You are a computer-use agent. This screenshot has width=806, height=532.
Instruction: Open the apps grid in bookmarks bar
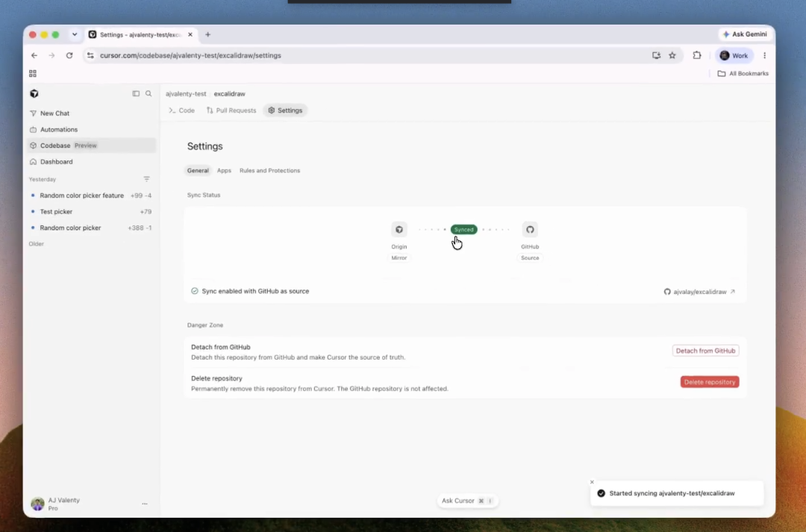(33, 74)
